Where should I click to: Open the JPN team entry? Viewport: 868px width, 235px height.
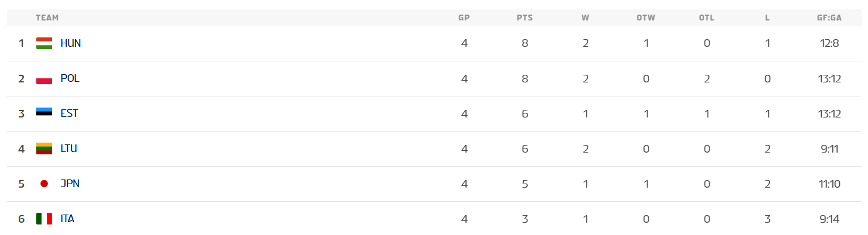coord(70,184)
